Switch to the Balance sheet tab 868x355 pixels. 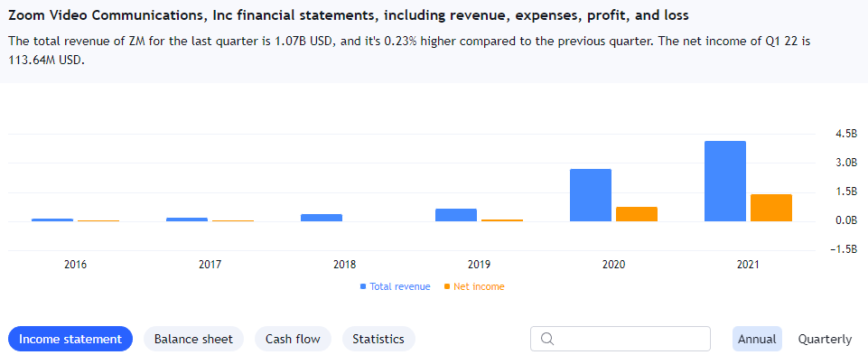[193, 339]
